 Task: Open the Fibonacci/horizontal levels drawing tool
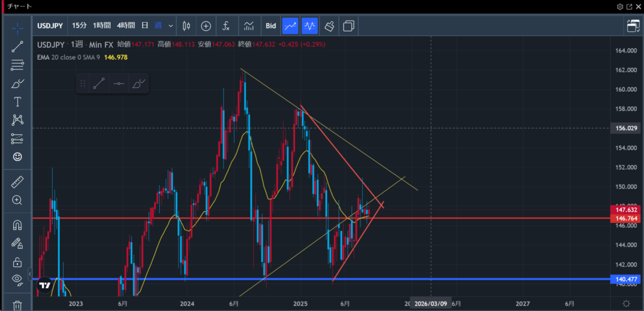click(17, 65)
